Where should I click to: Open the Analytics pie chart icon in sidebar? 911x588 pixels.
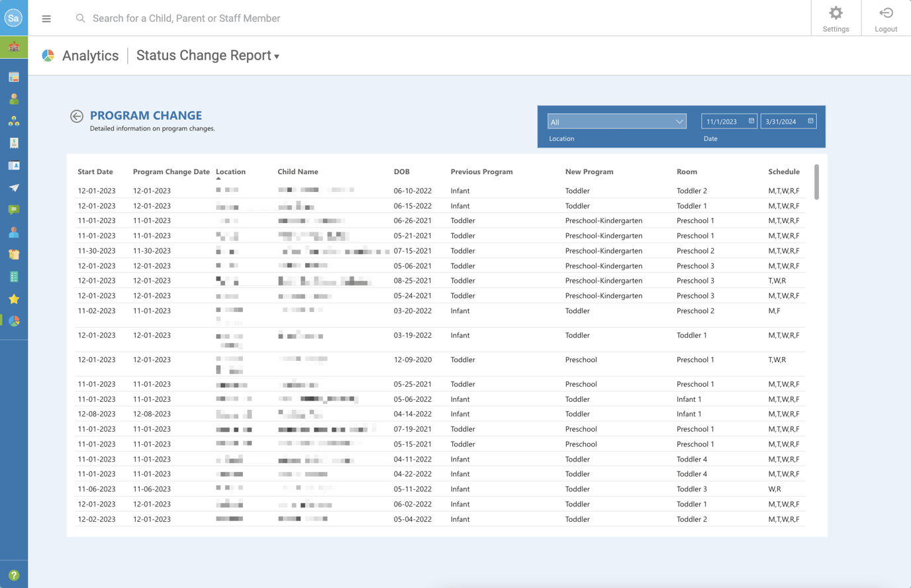[14, 321]
